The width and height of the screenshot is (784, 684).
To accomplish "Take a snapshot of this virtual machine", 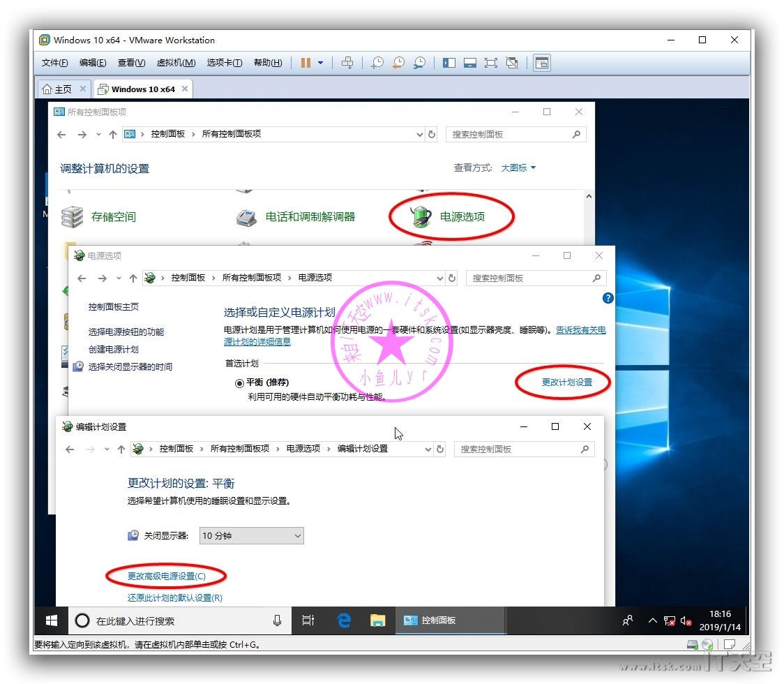I will (x=377, y=63).
